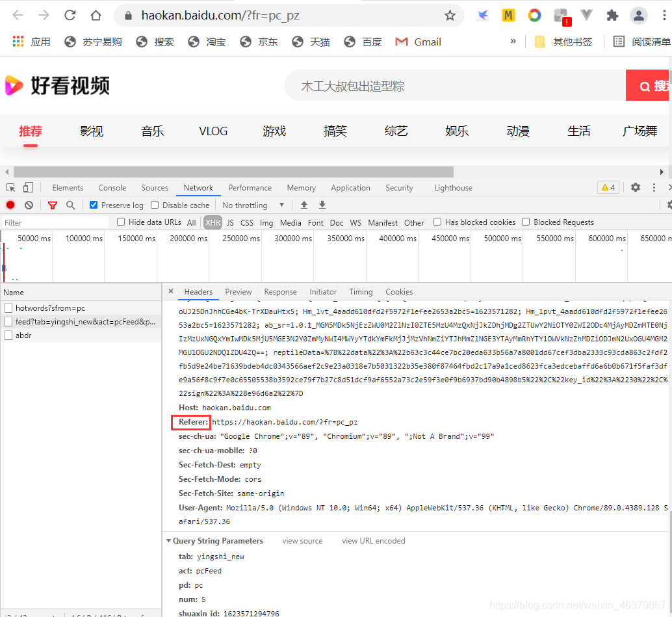Viewport: 672px width, 617px height.
Task: Click the browser back arrow
Action: (x=18, y=16)
